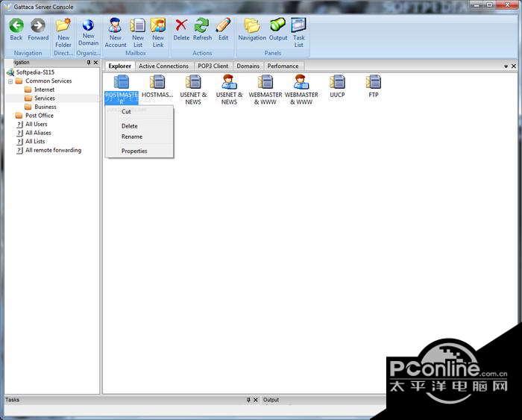Select Softpedia-S115 server root node

(35, 72)
